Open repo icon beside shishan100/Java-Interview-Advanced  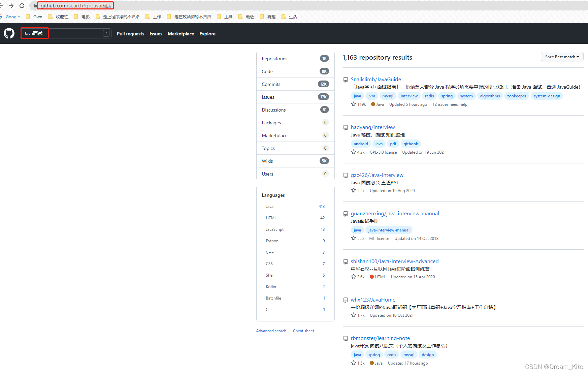(345, 262)
